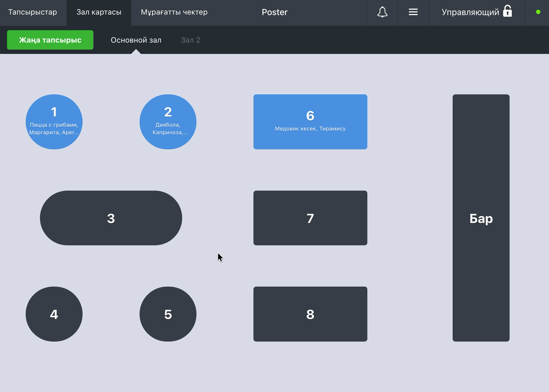
Task: Click the Управляющий user label
Action: click(x=470, y=12)
